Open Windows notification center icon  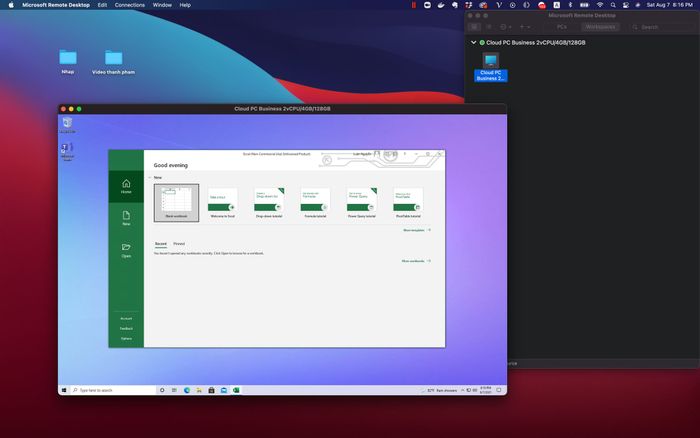[x=499, y=390]
